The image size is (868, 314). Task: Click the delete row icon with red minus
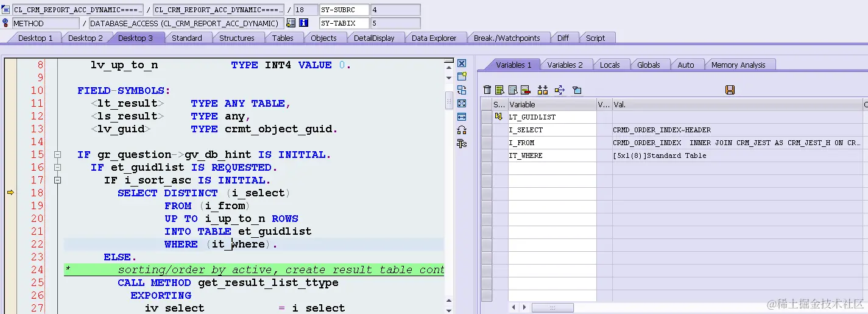coord(525,90)
